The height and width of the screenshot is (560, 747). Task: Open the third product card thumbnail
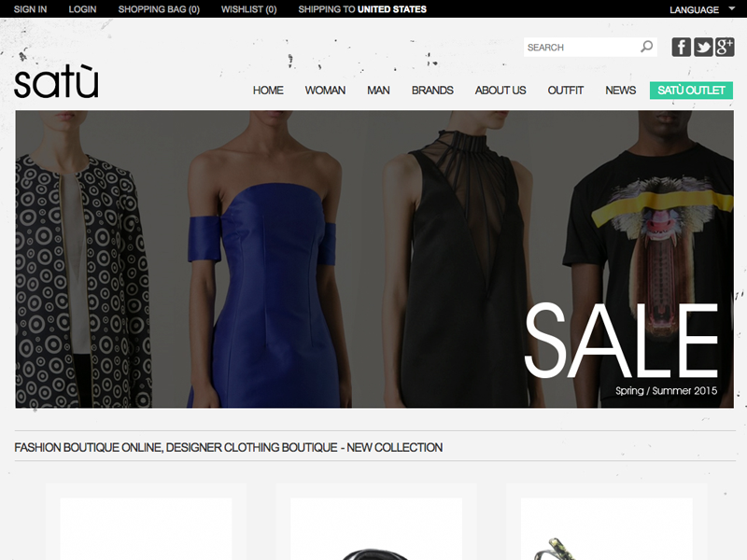(606, 528)
